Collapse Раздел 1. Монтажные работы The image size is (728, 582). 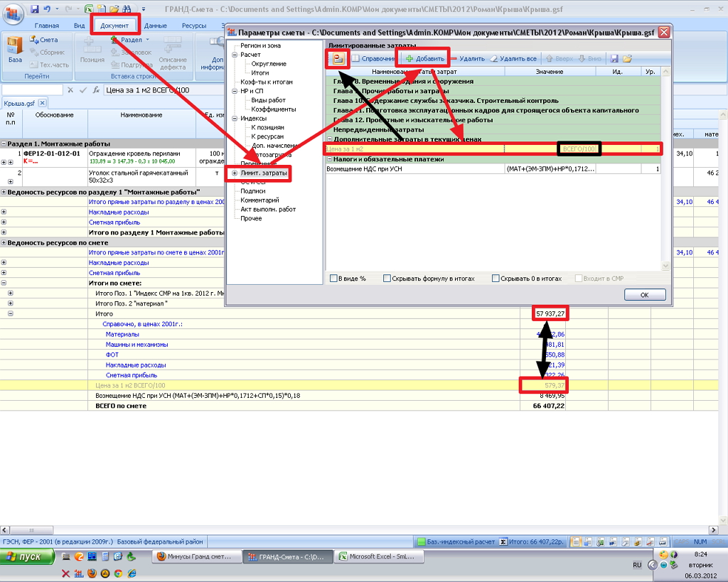(x=4, y=144)
